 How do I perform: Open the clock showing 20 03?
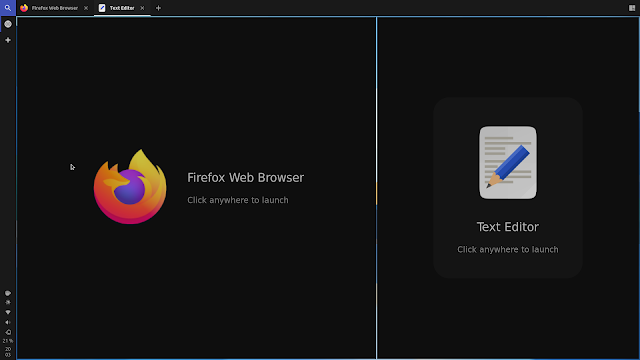coord(8,352)
